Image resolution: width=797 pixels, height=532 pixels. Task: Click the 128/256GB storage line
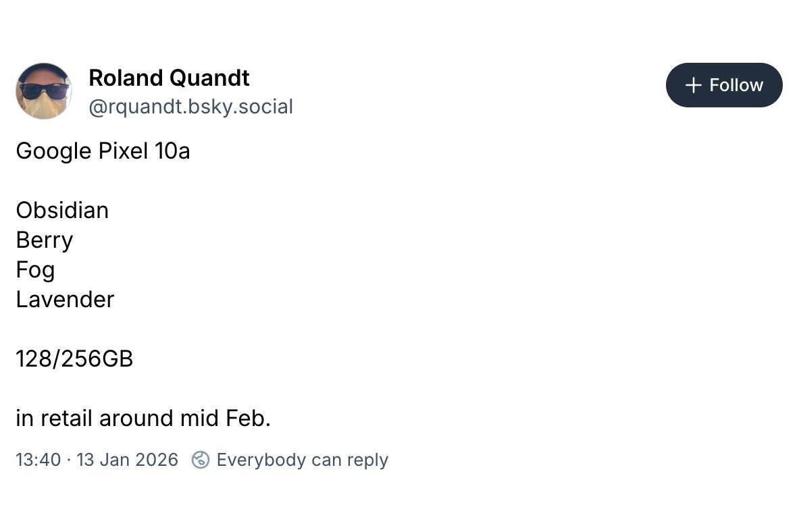tap(74, 358)
